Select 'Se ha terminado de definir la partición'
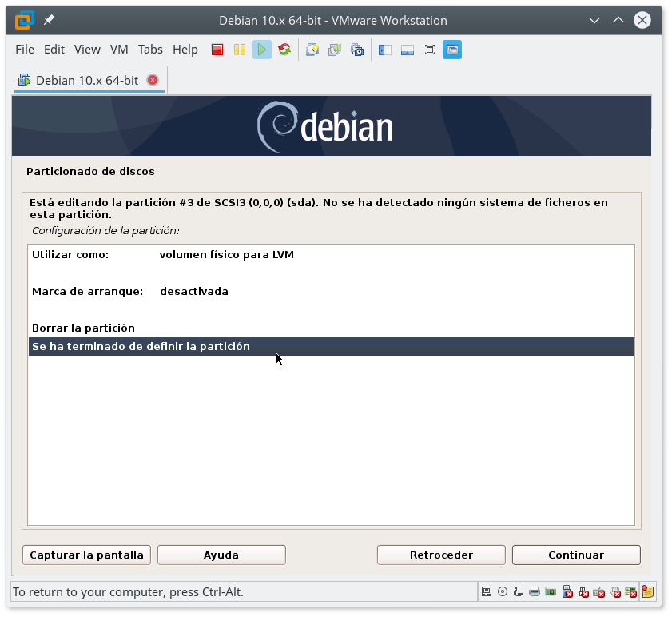The height and width of the screenshot is (617, 672). point(332,346)
